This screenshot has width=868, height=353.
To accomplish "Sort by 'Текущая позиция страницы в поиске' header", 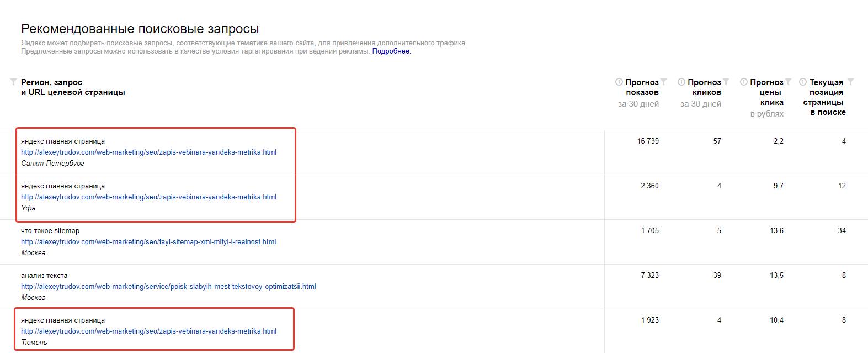I will coord(826,97).
